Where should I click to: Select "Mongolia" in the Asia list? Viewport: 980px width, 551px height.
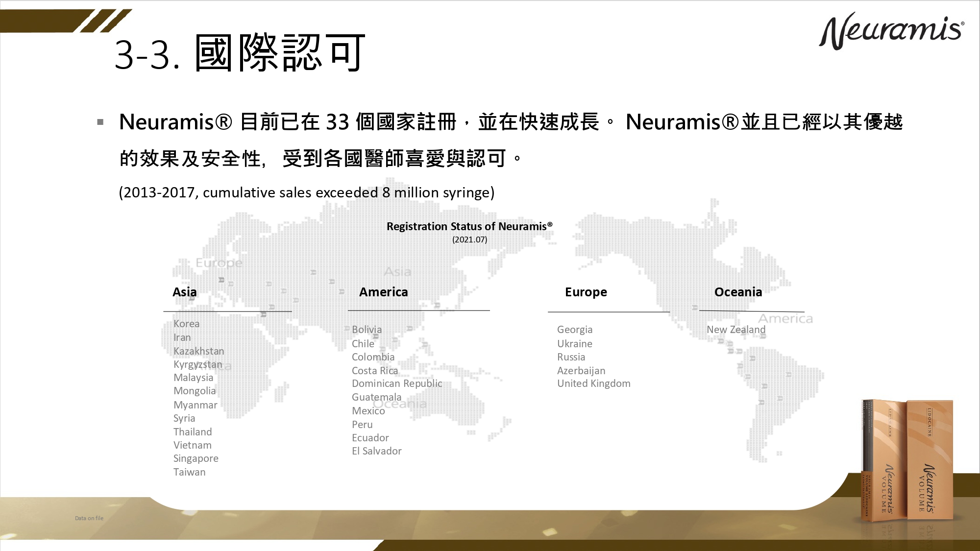tap(195, 391)
